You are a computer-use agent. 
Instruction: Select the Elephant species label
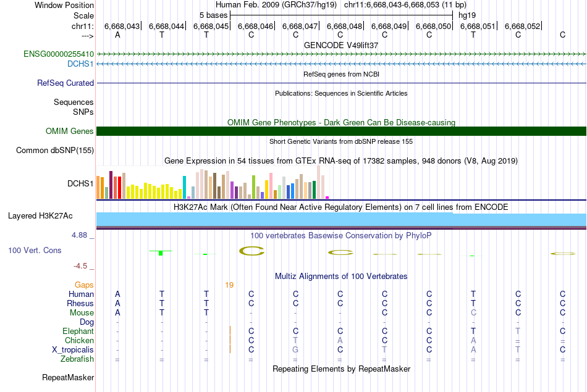pyautogui.click(x=78, y=332)
